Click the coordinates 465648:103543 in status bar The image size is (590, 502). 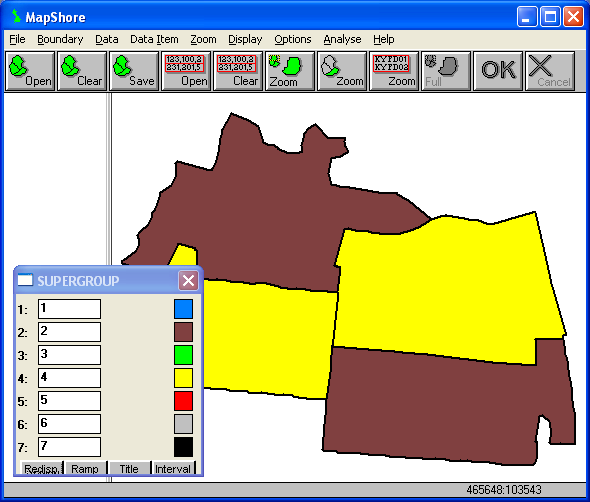[x=503, y=490]
